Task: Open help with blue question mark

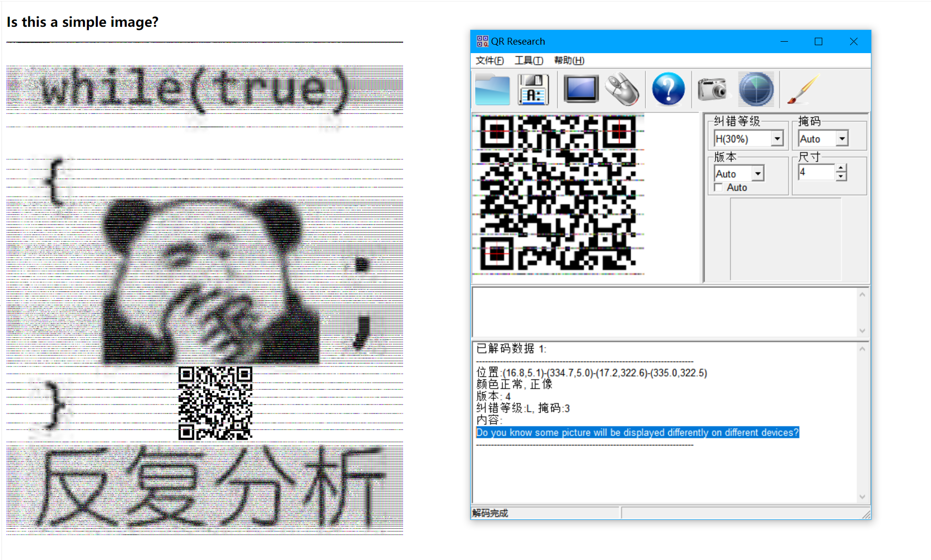Action: point(668,89)
